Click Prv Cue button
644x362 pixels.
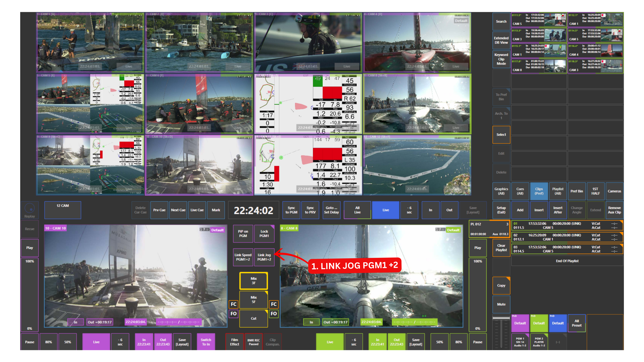(x=159, y=210)
